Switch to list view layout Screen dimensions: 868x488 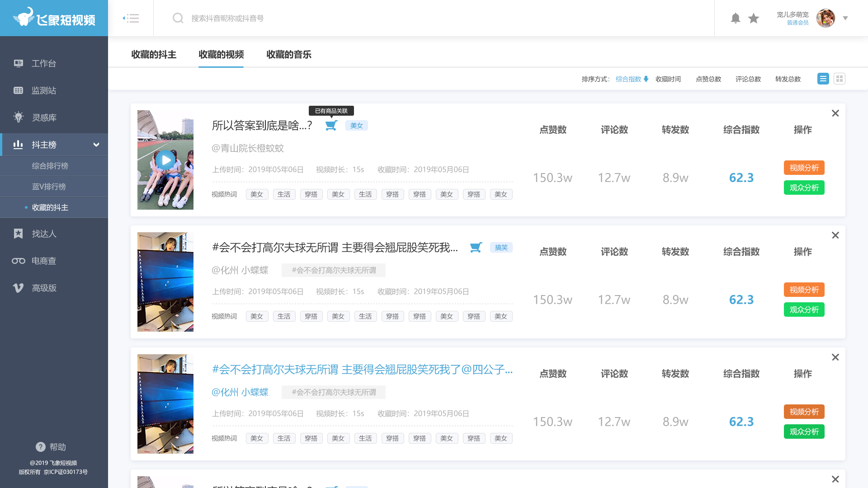pos(823,79)
